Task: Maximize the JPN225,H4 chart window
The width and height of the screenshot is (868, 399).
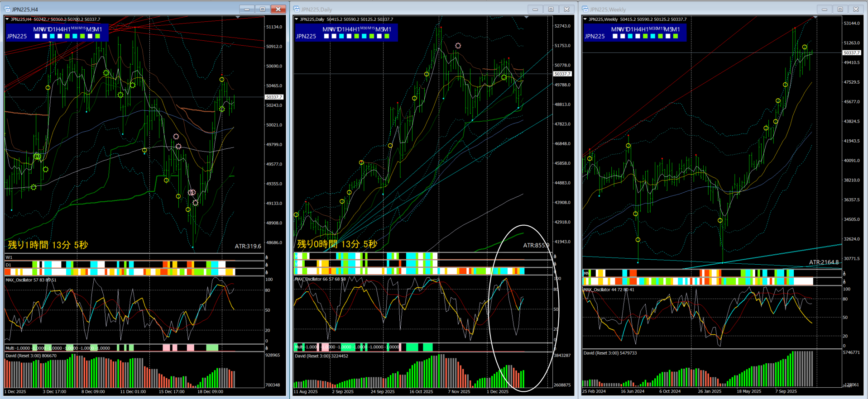Action: pos(263,9)
